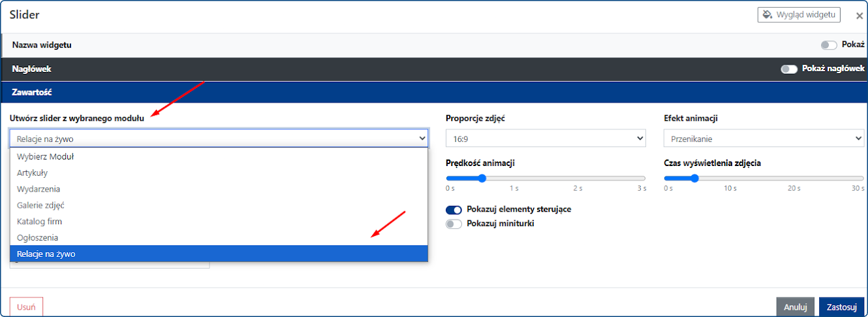The image size is (868, 317).
Task: Enable the Pokaż nagłówek switch
Action: 789,69
